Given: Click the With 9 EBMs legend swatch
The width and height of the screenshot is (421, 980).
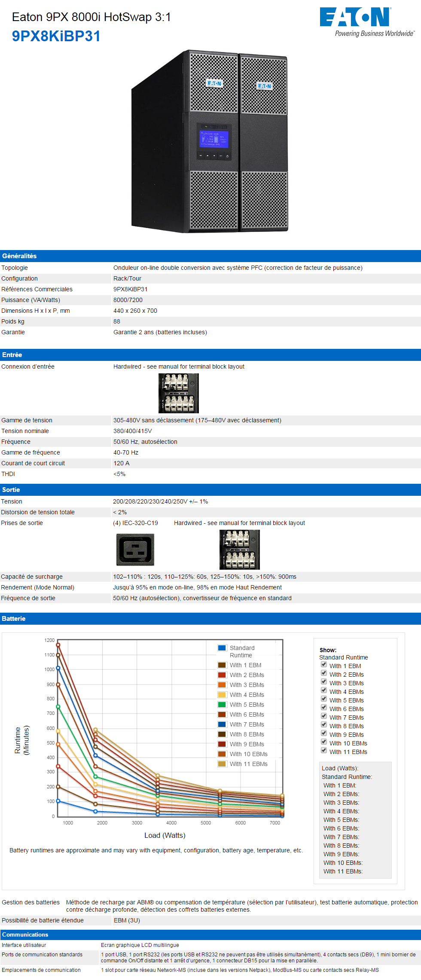Looking at the screenshot, I should (x=222, y=744).
